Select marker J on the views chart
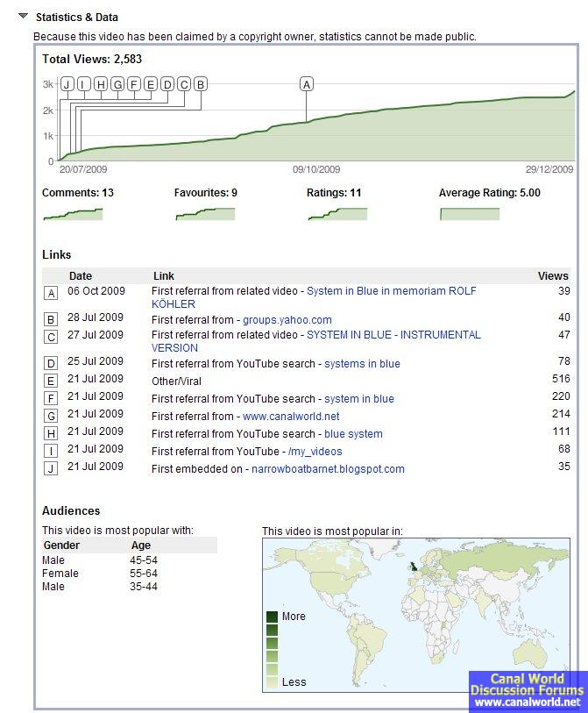The image size is (588, 713). [x=67, y=84]
